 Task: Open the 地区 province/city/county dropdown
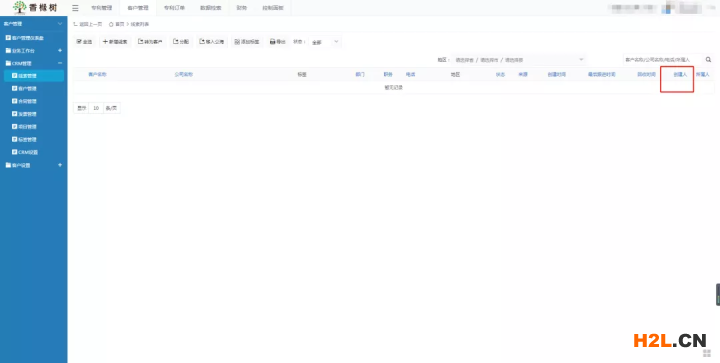click(x=519, y=60)
